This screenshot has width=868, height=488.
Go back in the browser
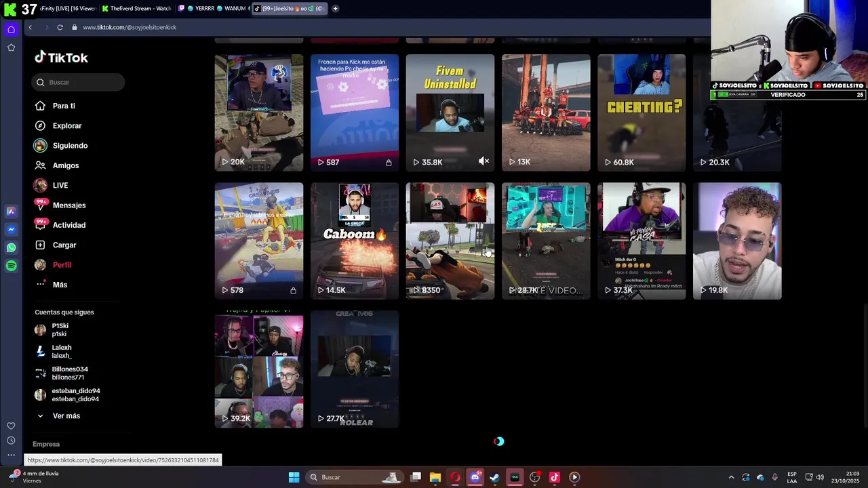click(x=30, y=27)
